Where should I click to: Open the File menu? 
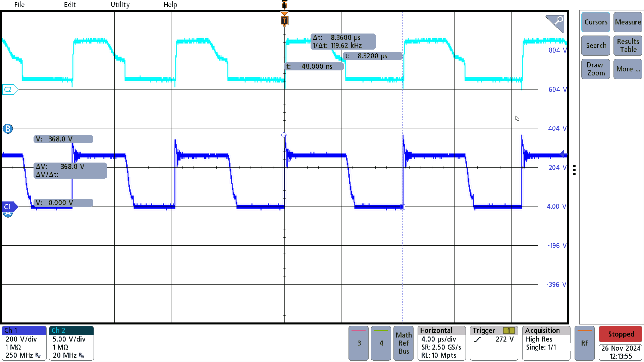point(19,4)
